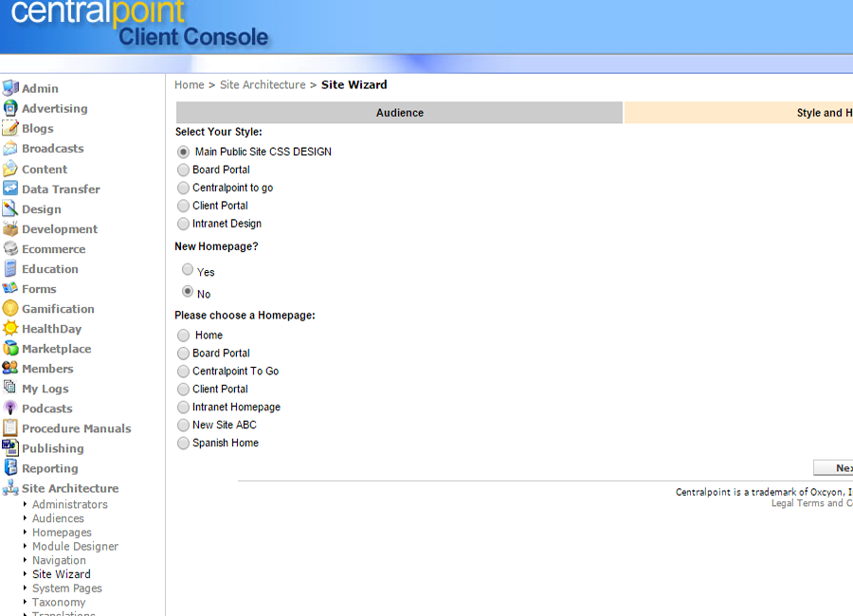This screenshot has height=616, width=853.
Task: Open Module Designer in sidebar
Action: (x=75, y=547)
